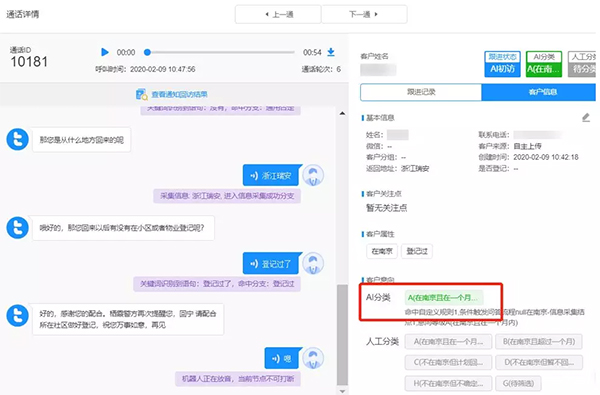Click the edit pencil icon for basic info
Image resolution: width=600 pixels, height=395 pixels.
(586, 118)
